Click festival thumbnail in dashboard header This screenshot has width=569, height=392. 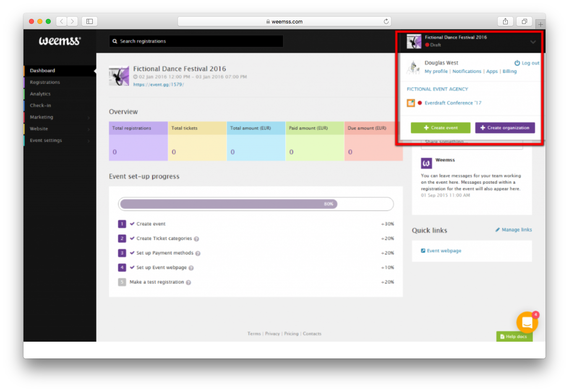(119, 76)
